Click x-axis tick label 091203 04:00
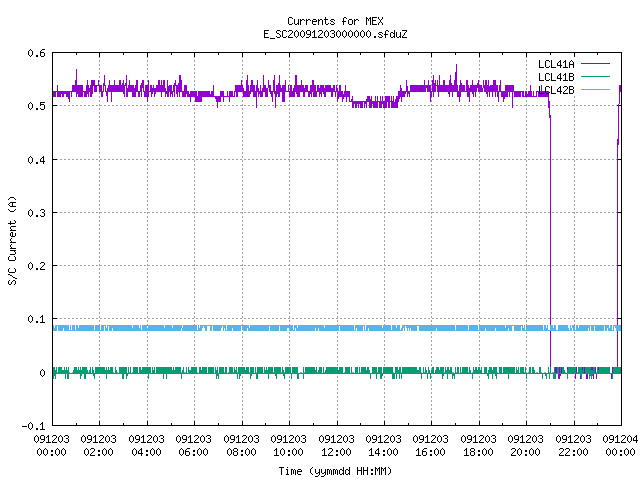The image size is (640, 480). tap(146, 445)
